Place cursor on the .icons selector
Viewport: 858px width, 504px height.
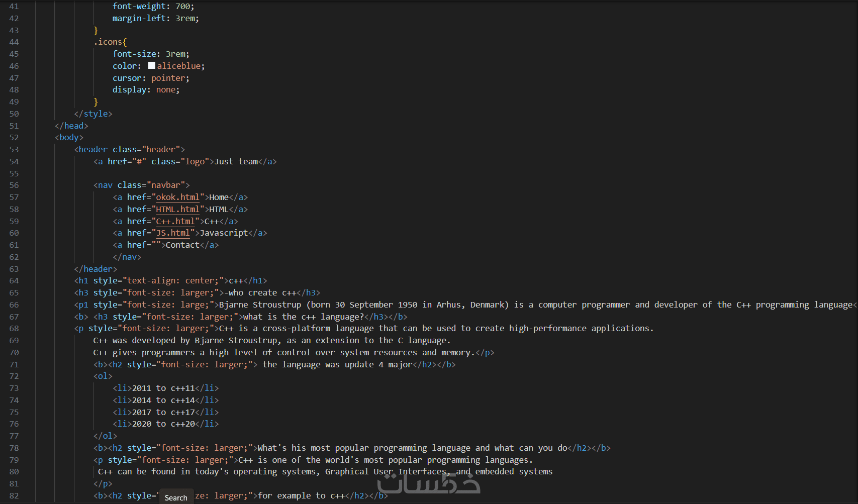click(110, 42)
